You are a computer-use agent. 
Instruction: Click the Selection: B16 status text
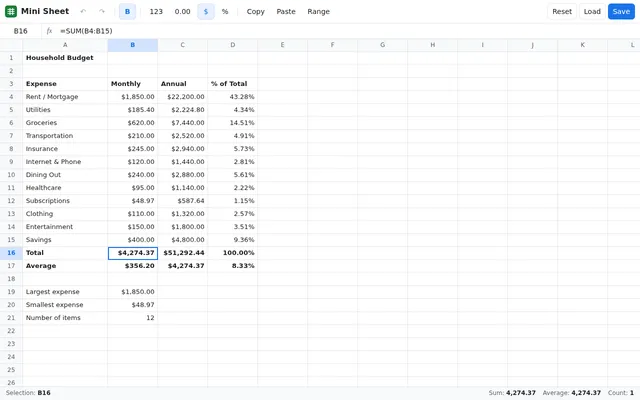(x=28, y=393)
